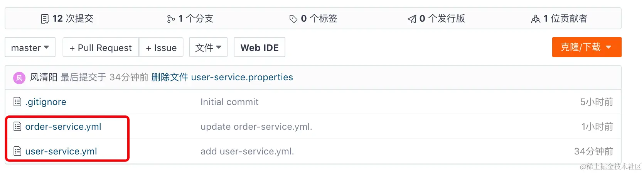Expand the 文件 dropdown menu
The image size is (644, 173).
click(x=208, y=47)
